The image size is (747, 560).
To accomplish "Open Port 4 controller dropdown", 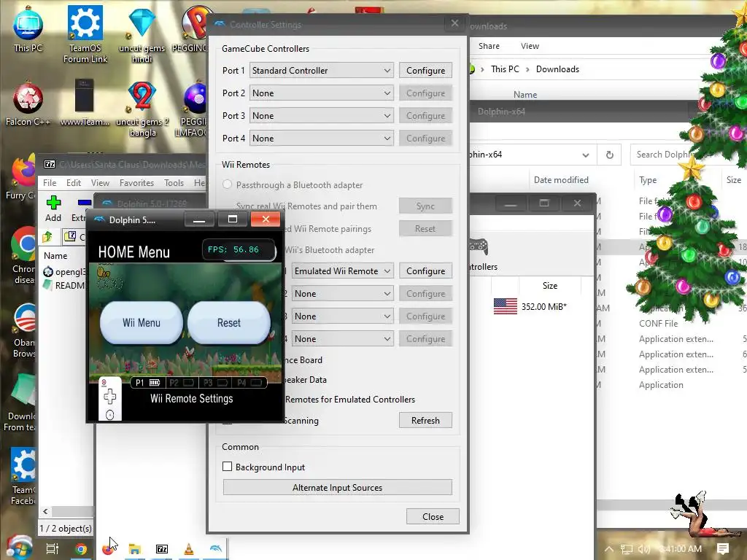I will click(322, 139).
